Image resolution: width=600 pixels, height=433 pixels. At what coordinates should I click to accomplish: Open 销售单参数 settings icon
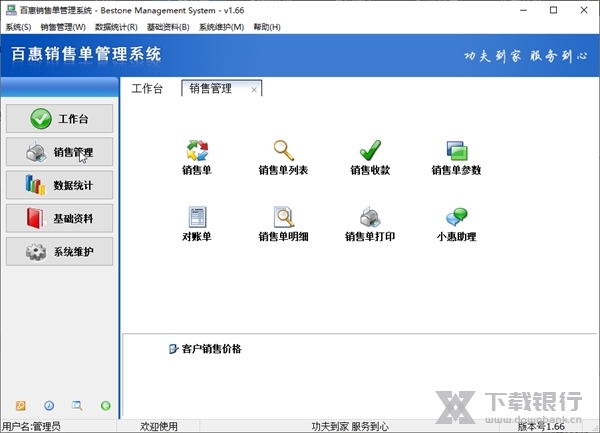(x=457, y=150)
